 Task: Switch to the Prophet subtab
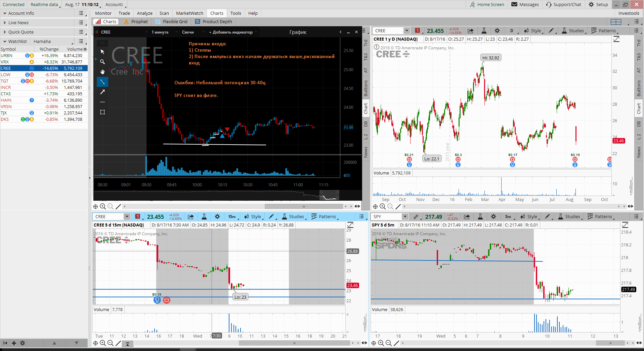coord(136,22)
